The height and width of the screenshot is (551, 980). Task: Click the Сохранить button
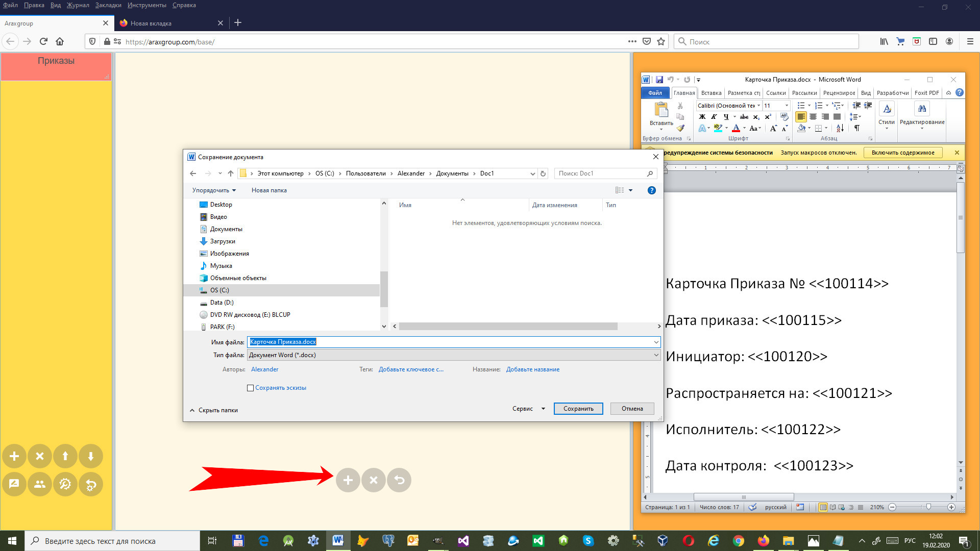pyautogui.click(x=578, y=409)
